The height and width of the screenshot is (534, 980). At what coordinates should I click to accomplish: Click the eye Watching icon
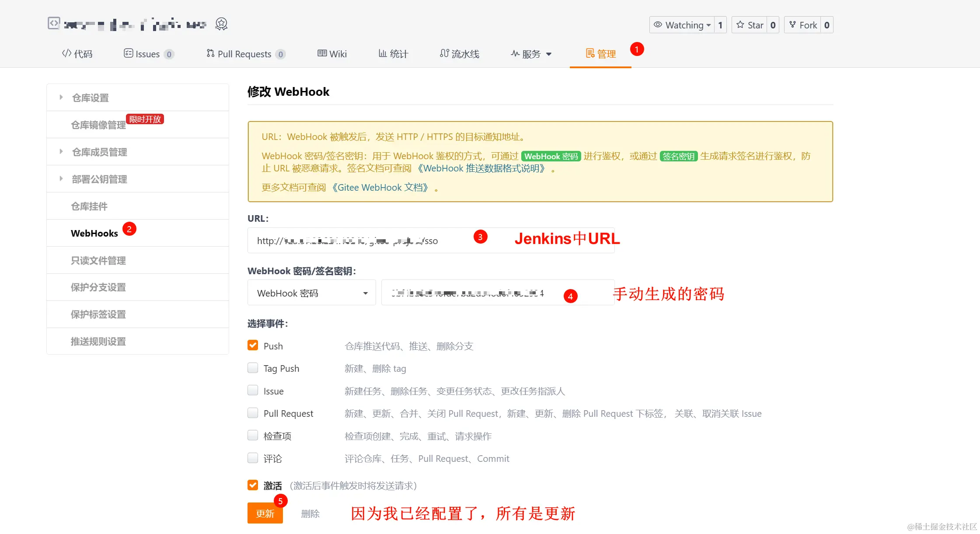point(658,25)
